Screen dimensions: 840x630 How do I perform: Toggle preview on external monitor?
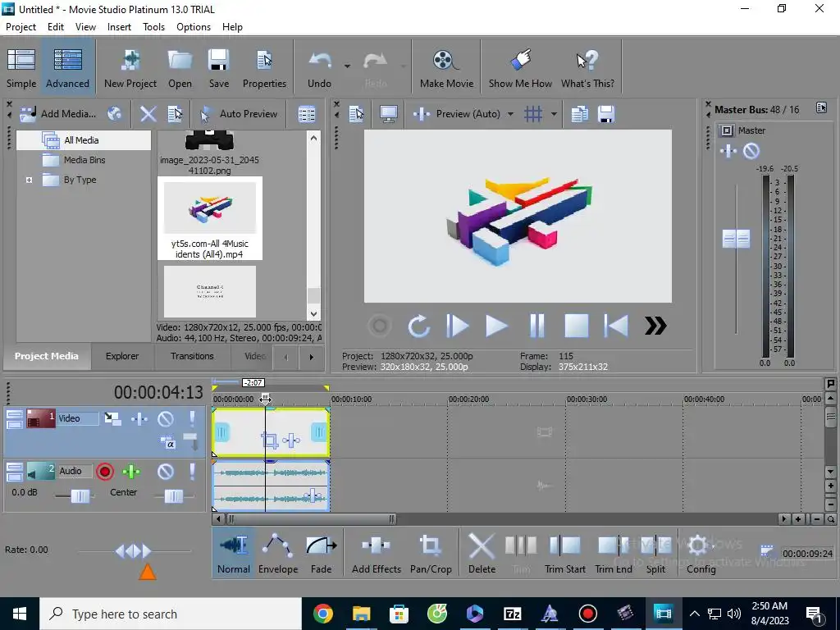tap(388, 113)
